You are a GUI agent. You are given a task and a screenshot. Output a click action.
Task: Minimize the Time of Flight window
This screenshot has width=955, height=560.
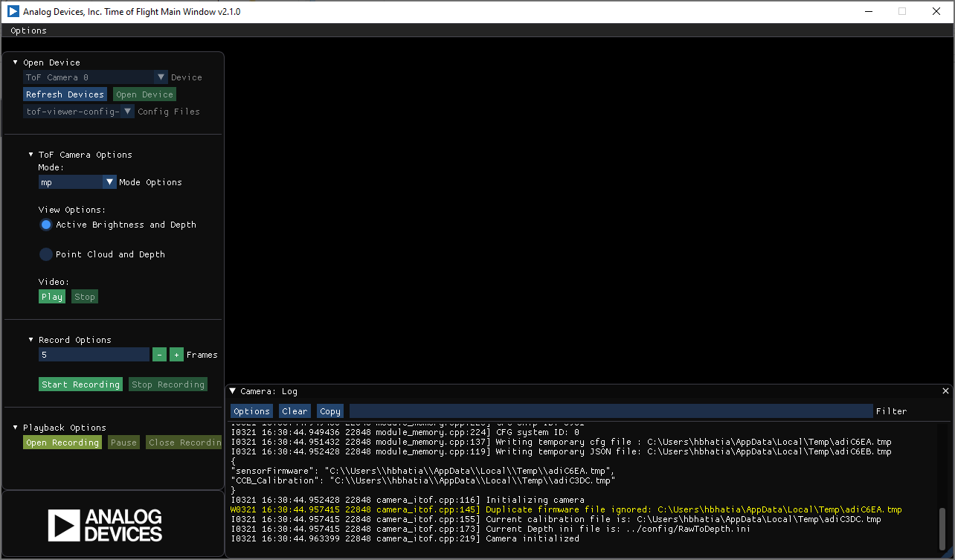[868, 11]
